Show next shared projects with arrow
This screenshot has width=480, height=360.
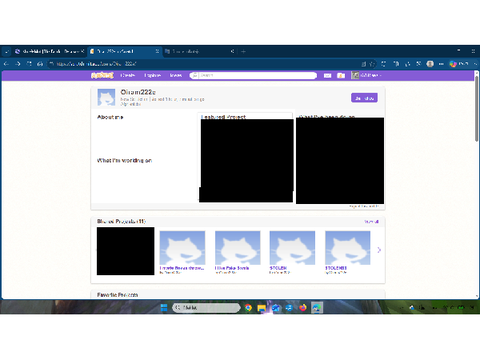pos(379,250)
